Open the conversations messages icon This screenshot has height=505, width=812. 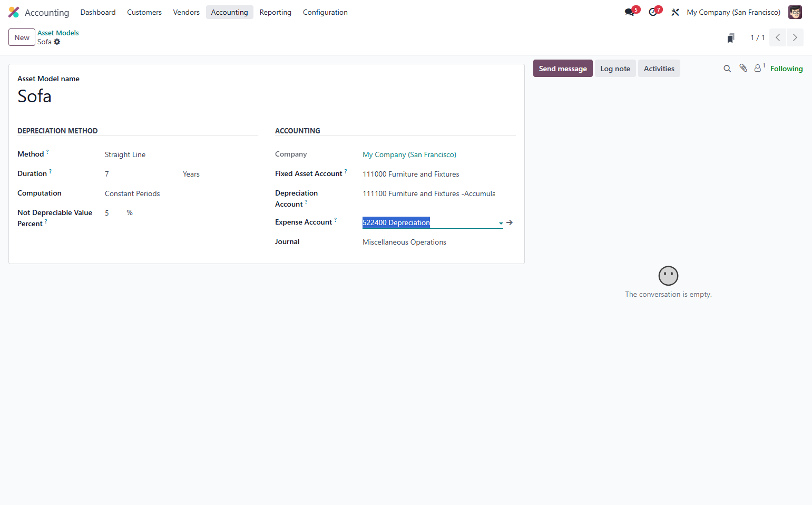[629, 12]
